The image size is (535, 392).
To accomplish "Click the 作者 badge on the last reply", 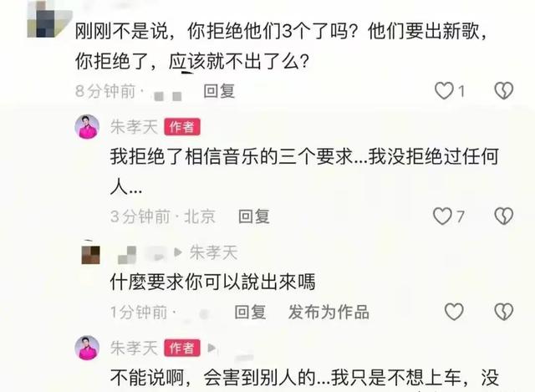I will pos(182,348).
